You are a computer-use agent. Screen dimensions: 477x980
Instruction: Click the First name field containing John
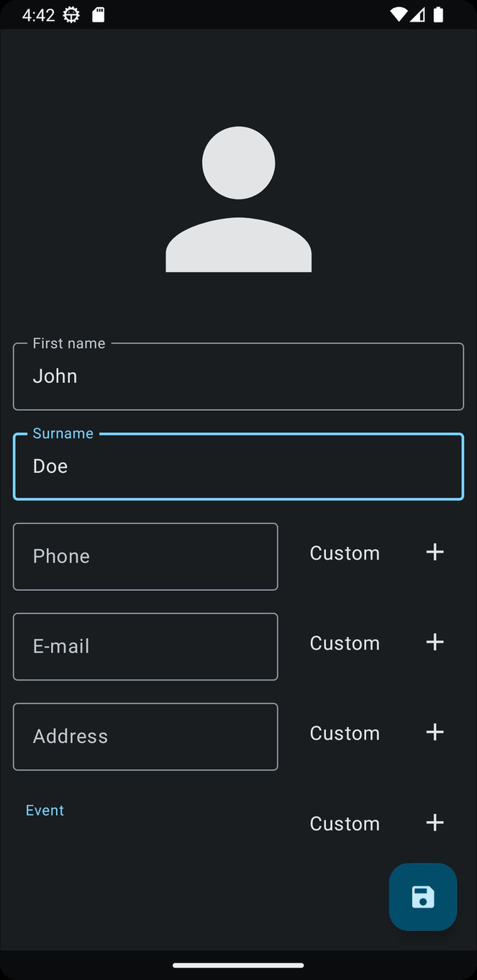coord(238,376)
